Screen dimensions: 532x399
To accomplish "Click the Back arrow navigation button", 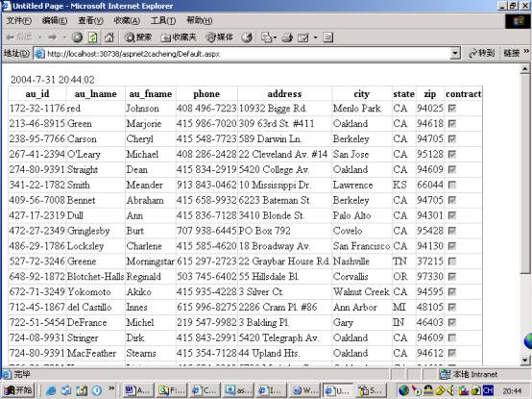I will (19, 37).
